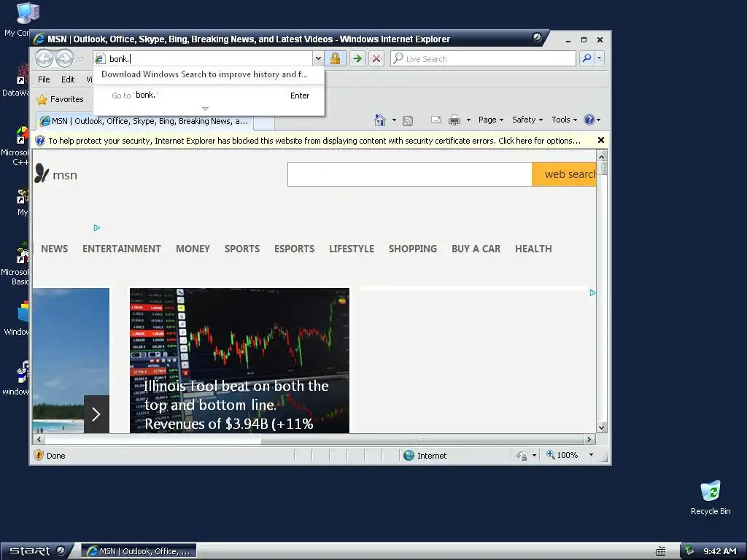Click the magnifier Search button
Image resolution: width=747 pixels, height=560 pixels.
(587, 58)
